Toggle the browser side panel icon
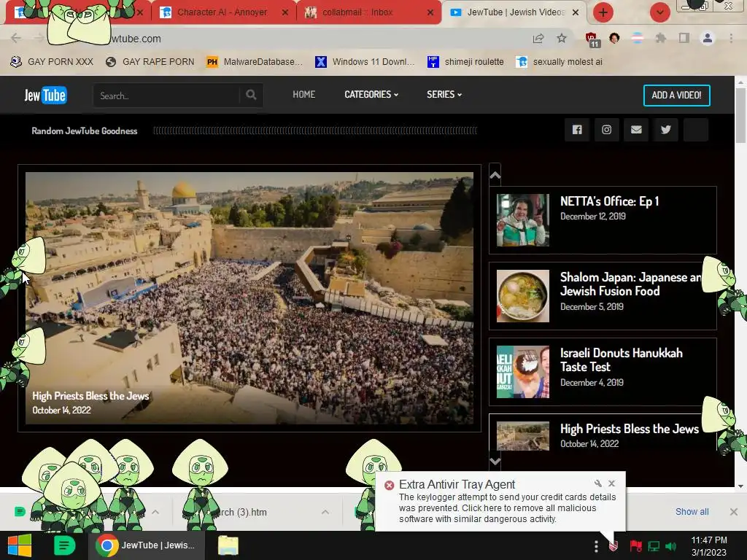The height and width of the screenshot is (560, 747). coord(684,38)
